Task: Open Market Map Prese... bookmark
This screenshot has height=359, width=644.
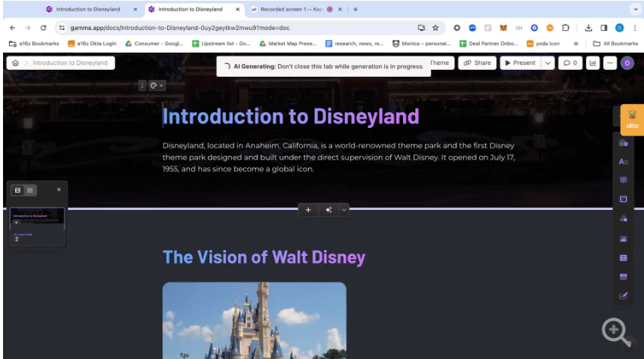Action: click(x=288, y=44)
